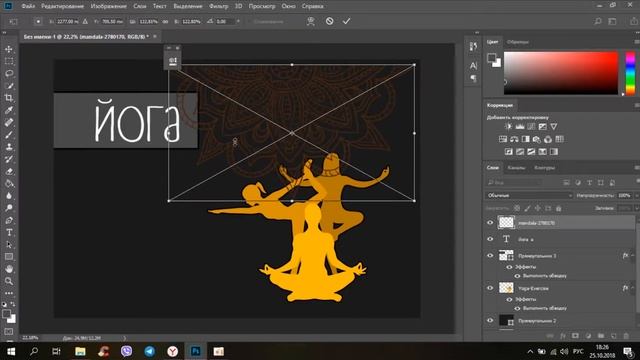Select the Clone Stamp tool
The width and height of the screenshot is (640, 360).
[x=9, y=147]
